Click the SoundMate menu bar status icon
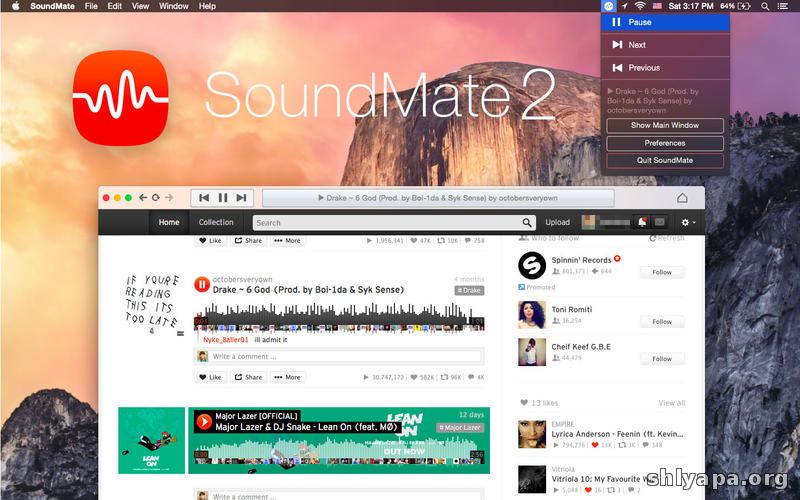The height and width of the screenshot is (500, 800). coord(609,6)
